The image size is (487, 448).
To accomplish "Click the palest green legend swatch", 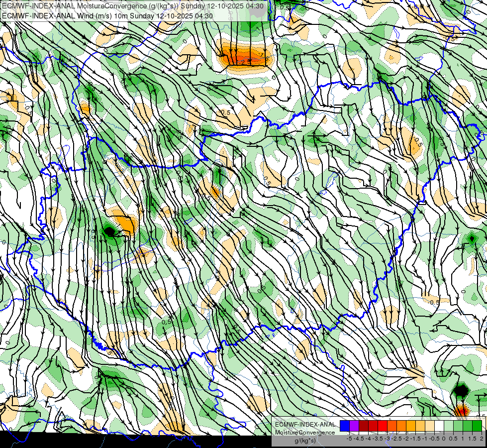I will tap(449, 426).
